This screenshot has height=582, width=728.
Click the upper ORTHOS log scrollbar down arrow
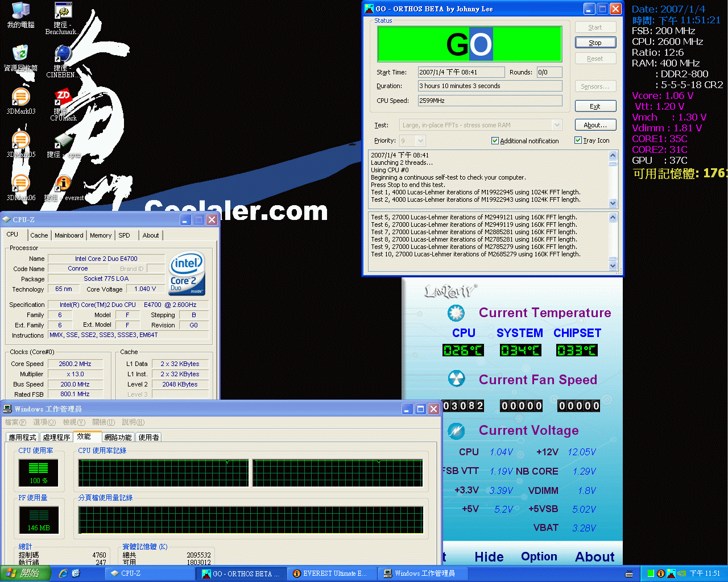[613, 203]
